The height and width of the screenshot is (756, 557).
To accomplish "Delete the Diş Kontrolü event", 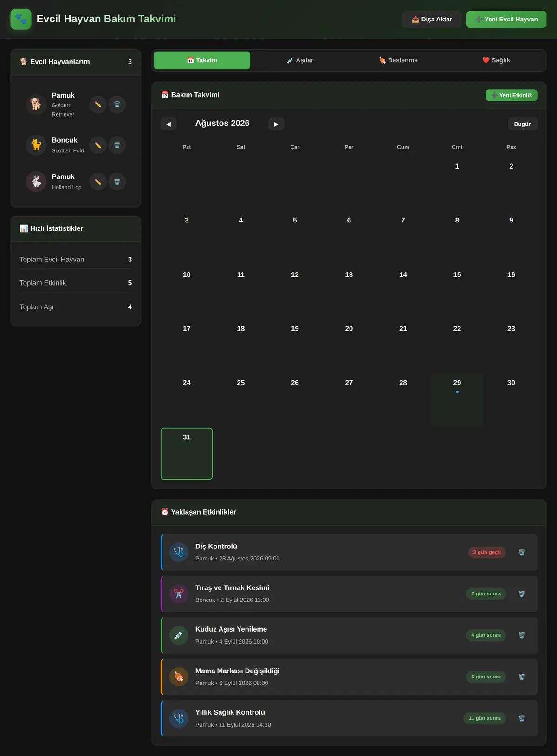I will point(522,552).
